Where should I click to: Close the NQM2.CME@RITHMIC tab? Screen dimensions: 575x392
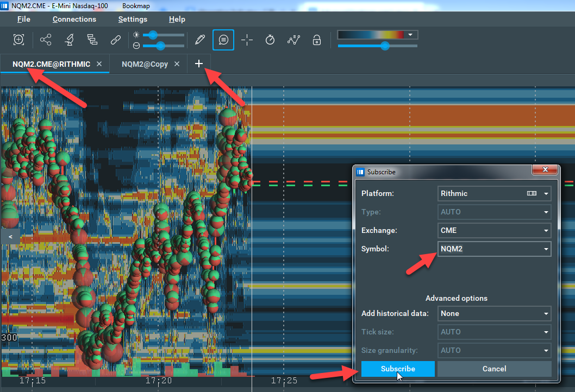(99, 64)
